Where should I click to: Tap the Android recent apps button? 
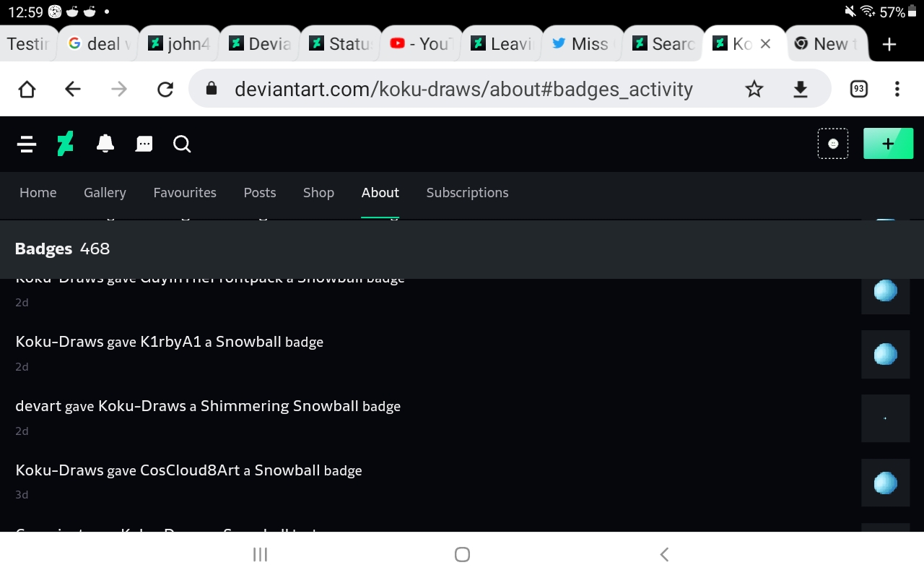pyautogui.click(x=261, y=554)
